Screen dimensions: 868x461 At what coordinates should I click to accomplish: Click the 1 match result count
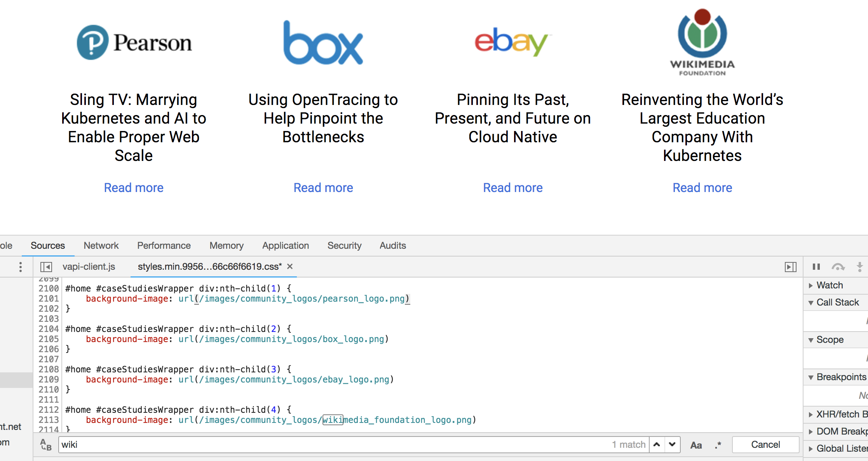click(629, 445)
